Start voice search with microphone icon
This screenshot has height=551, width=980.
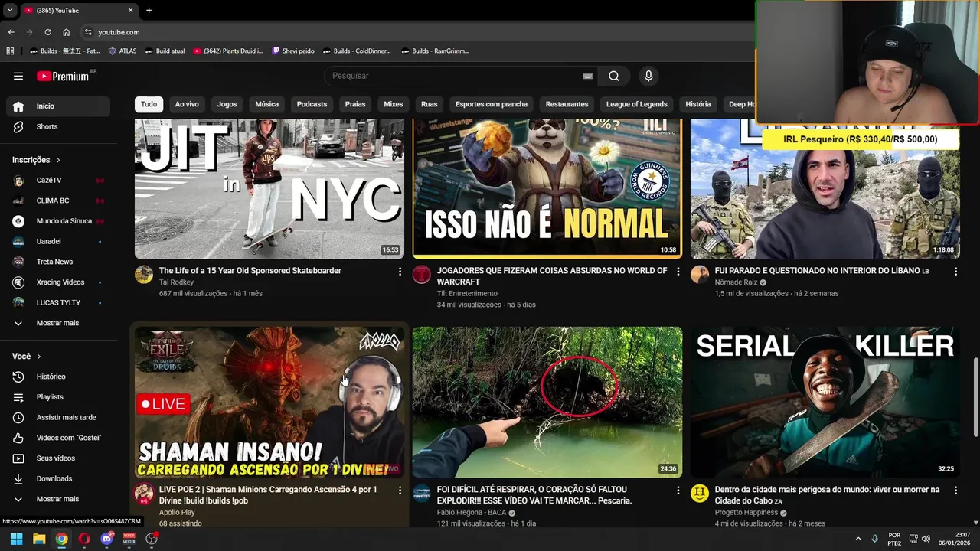click(x=648, y=76)
